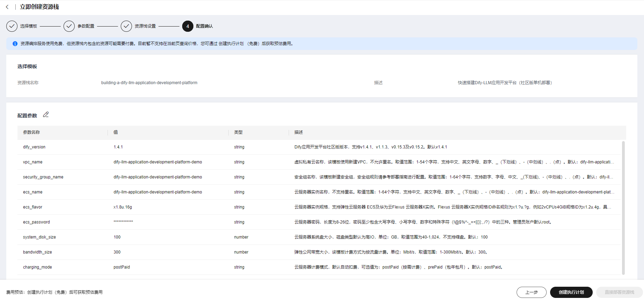This screenshot has height=300, width=644.
Task: Click the 快速搭建Dify-LLM应用开发平台 description text
Action: tap(505, 83)
